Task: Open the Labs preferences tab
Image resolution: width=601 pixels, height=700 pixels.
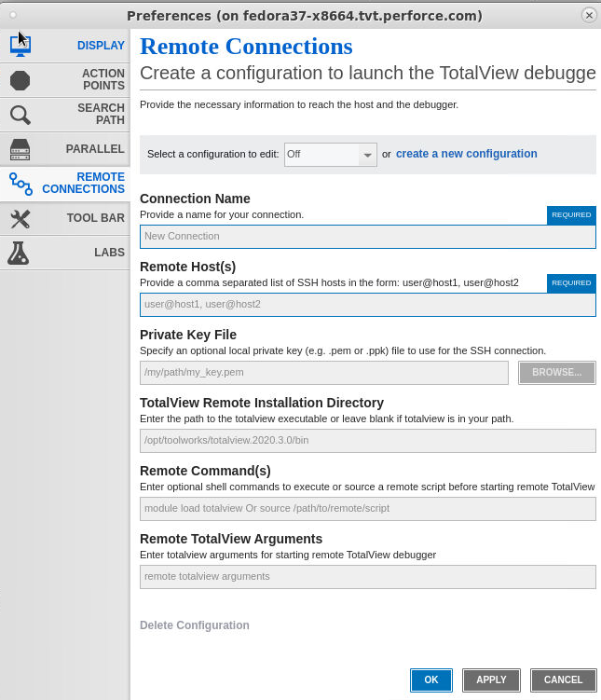Action: point(109,253)
